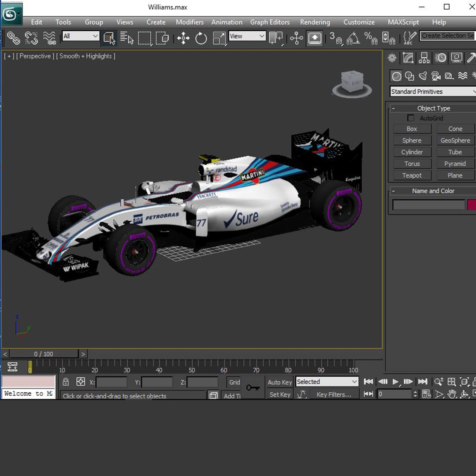Click the Key Filters button
The image size is (476, 476).
pyautogui.click(x=334, y=394)
